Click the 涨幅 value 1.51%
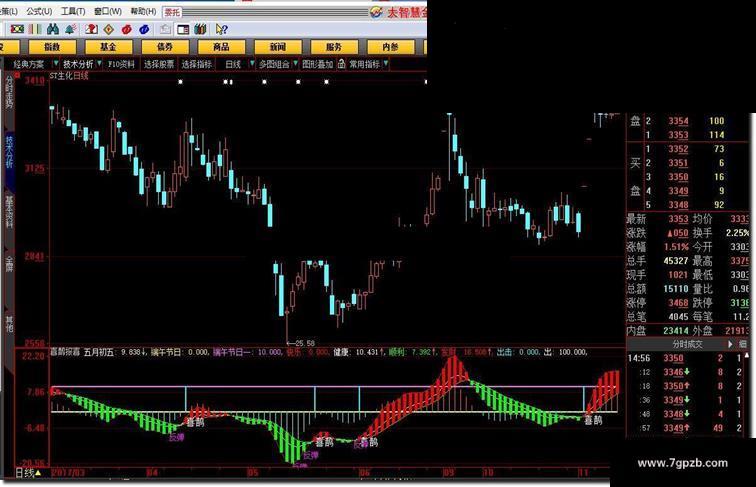Screen dimensions: 756x487 (676, 247)
